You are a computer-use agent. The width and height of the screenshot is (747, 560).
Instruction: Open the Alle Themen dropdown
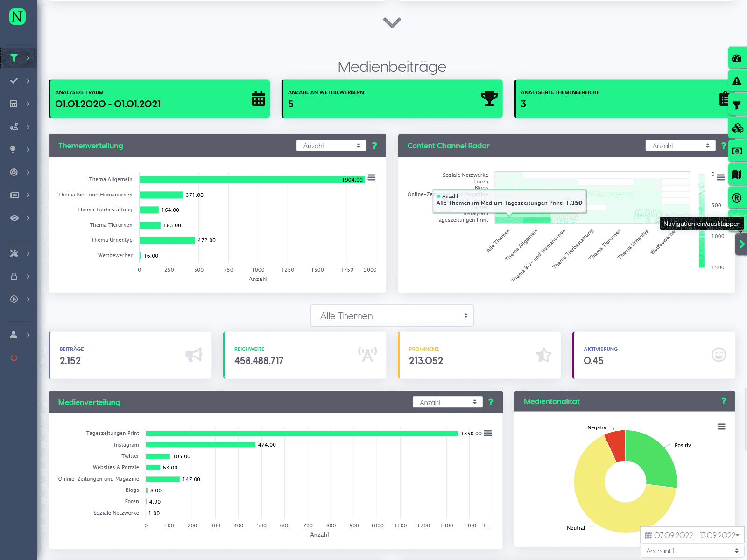[392, 316]
